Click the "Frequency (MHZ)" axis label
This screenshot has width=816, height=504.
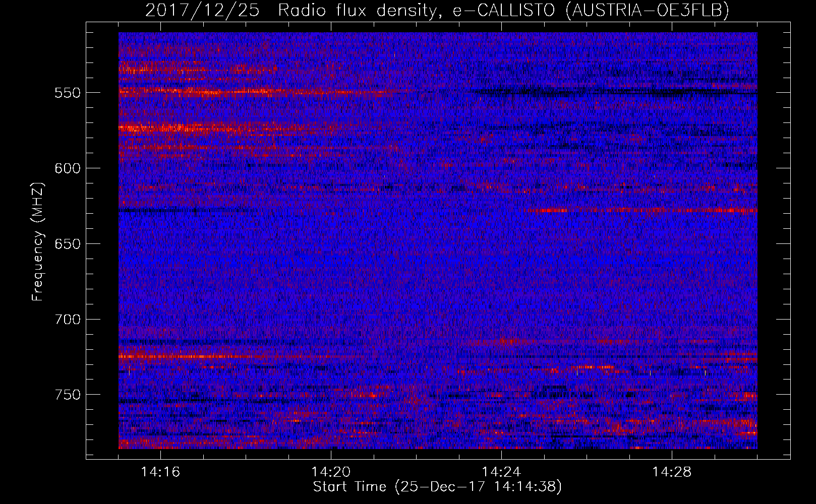click(x=38, y=242)
